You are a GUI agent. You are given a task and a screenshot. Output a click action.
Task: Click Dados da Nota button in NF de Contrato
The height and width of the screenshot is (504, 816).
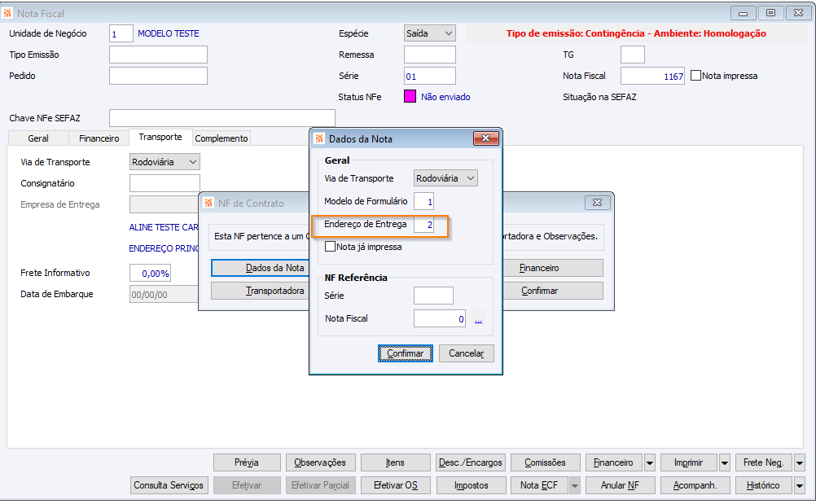tap(261, 268)
